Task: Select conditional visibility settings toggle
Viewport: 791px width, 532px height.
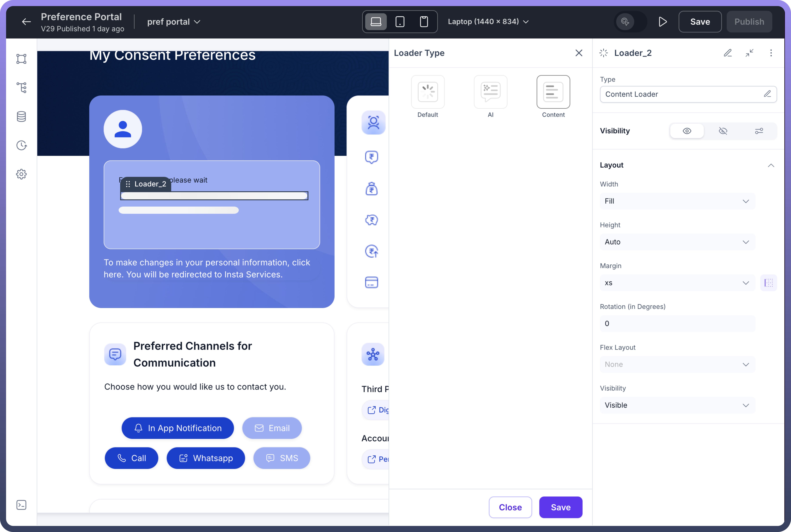Action: [759, 131]
